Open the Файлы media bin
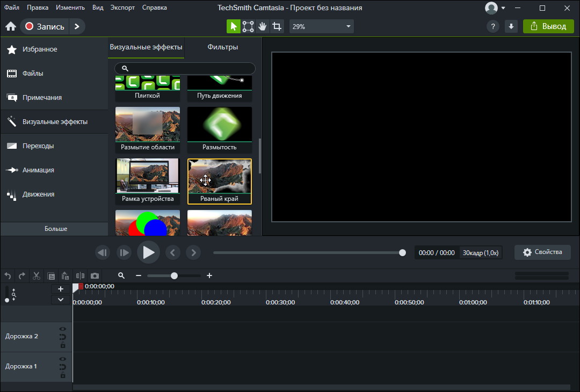 (54, 73)
